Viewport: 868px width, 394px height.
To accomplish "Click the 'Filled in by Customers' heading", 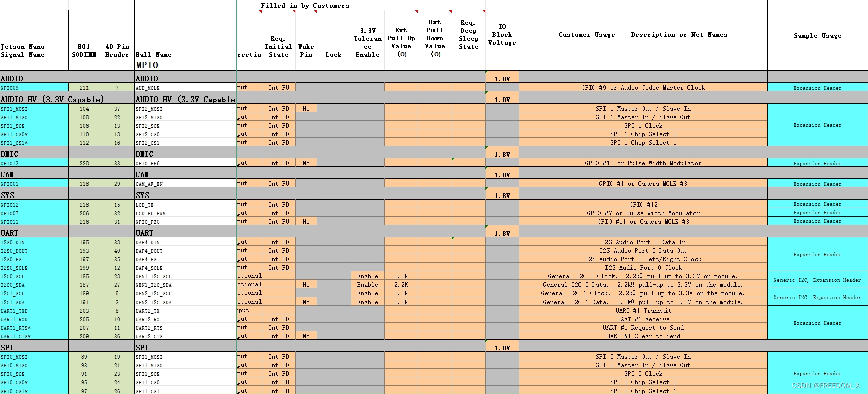I will (x=305, y=5).
